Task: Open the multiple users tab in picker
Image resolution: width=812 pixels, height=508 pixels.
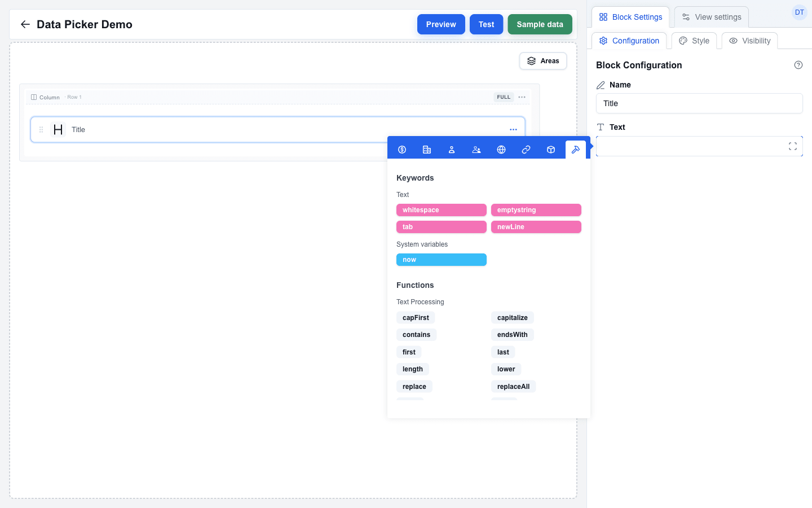Action: point(476,150)
